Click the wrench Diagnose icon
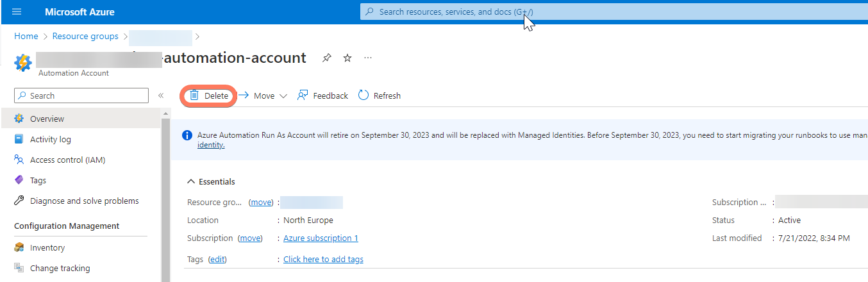868x282 pixels. [19, 201]
